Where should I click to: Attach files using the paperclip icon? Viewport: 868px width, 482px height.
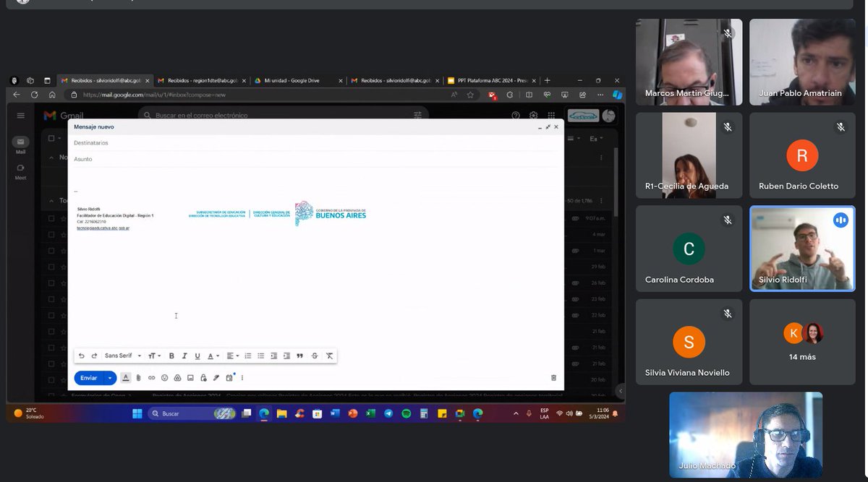tap(139, 377)
